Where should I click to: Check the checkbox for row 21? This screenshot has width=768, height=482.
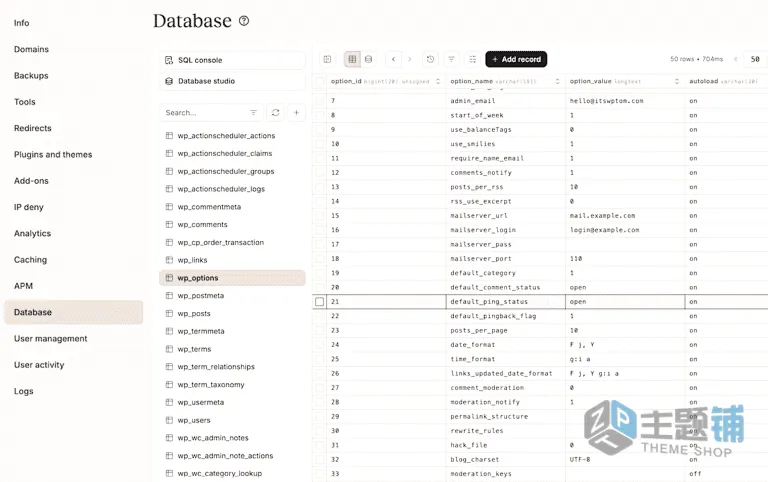point(320,302)
